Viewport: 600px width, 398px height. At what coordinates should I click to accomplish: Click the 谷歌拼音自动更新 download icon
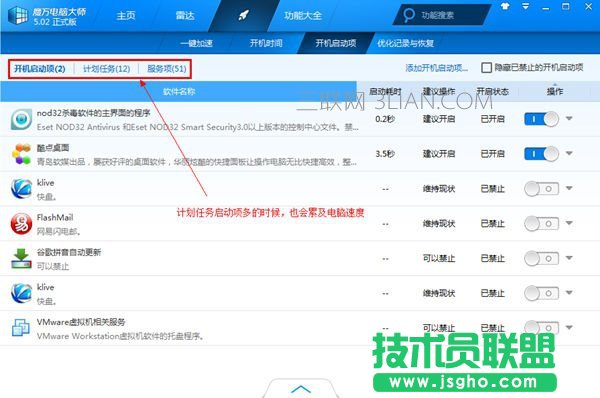coord(21,259)
